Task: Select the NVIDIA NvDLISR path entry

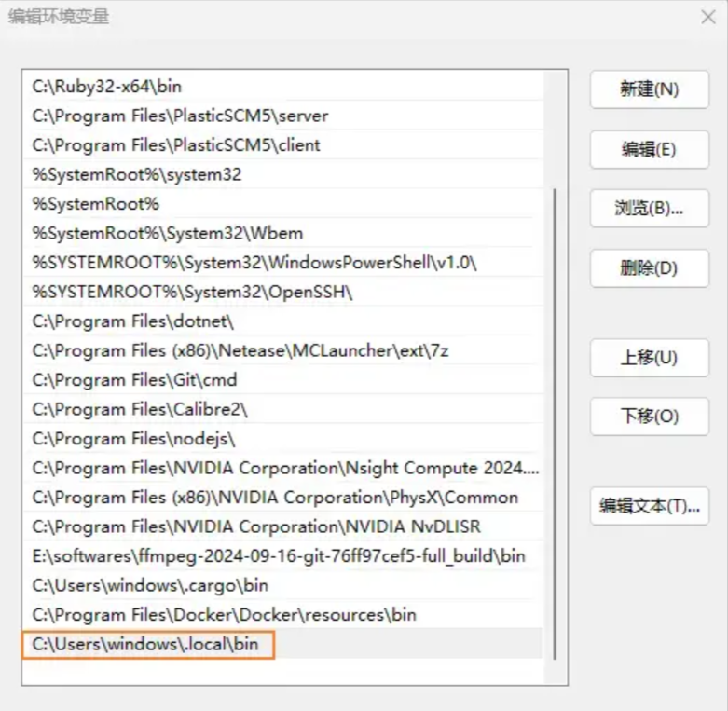Action: (282, 526)
